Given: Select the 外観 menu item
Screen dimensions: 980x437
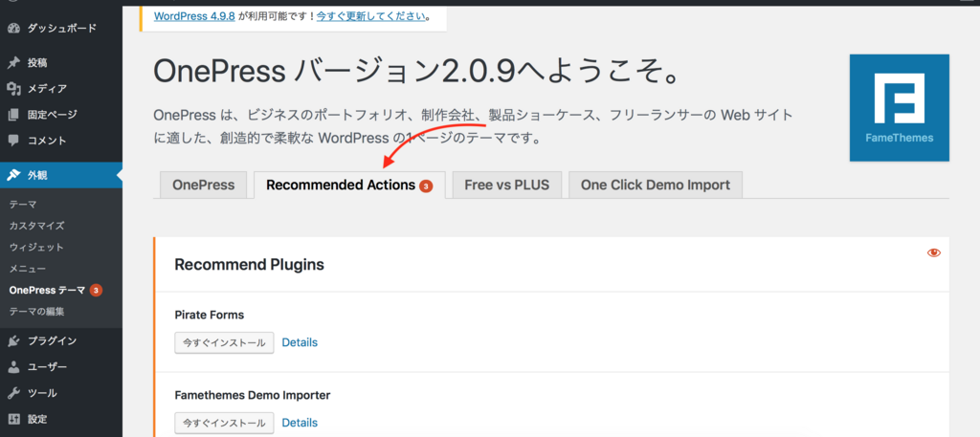Looking at the screenshot, I should click(61, 175).
